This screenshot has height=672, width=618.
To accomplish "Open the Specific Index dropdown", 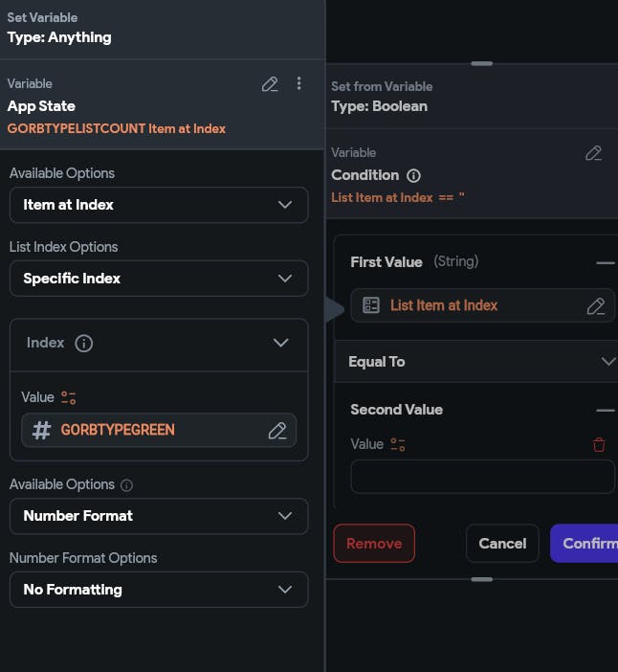I will tap(159, 279).
